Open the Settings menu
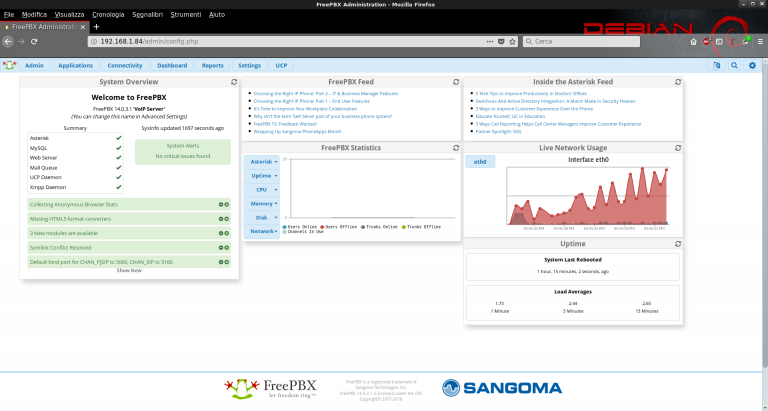 click(x=250, y=65)
